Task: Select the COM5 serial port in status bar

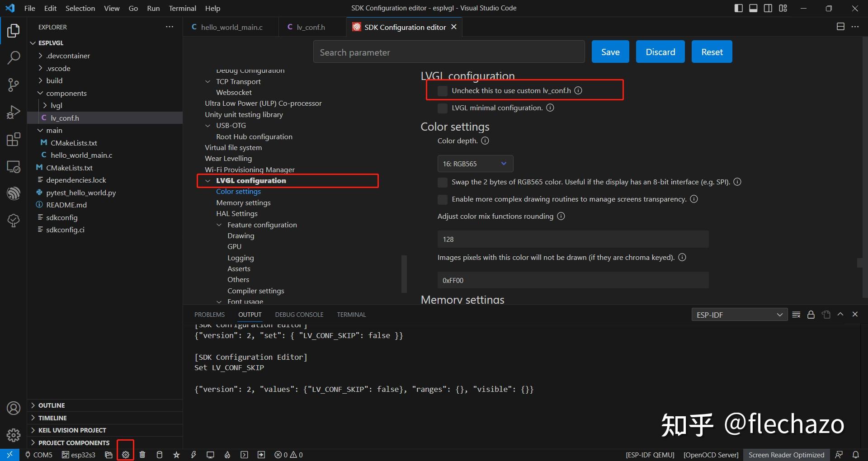Action: pos(38,455)
